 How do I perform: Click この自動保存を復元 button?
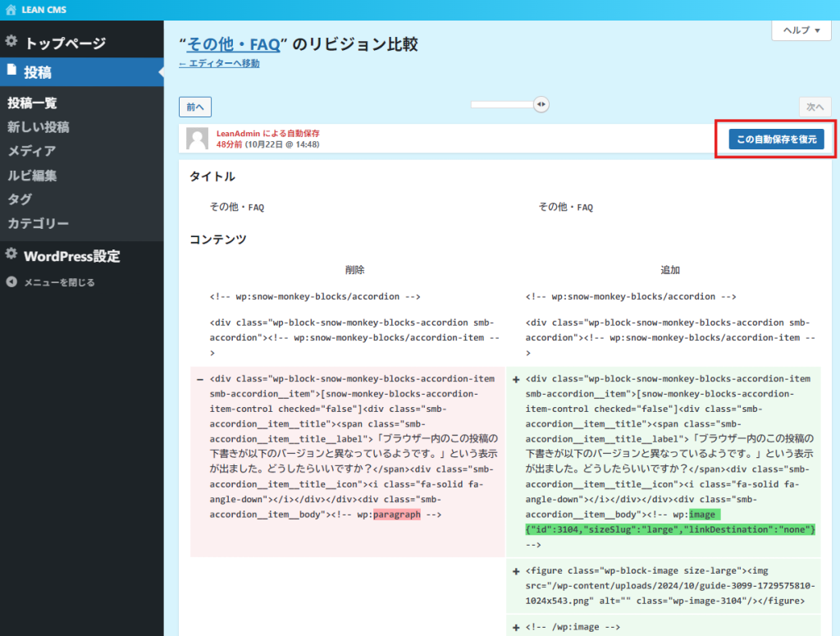776,140
